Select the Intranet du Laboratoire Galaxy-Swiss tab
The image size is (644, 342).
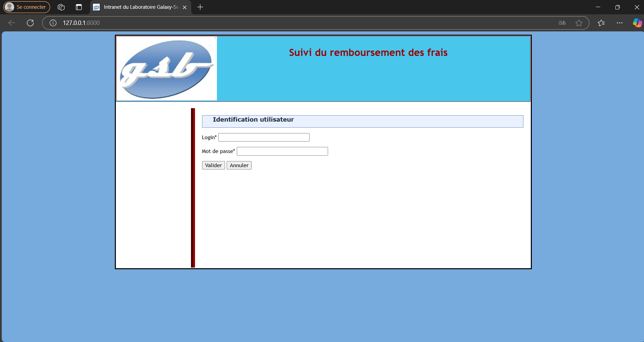pos(138,7)
